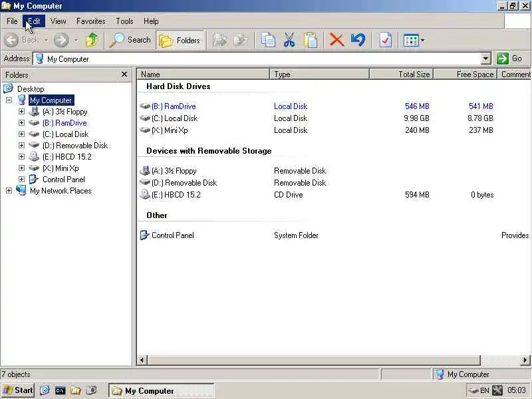Screen dimensions: 532x399
Task: Click the Back navigation arrow
Action: click(x=11, y=40)
